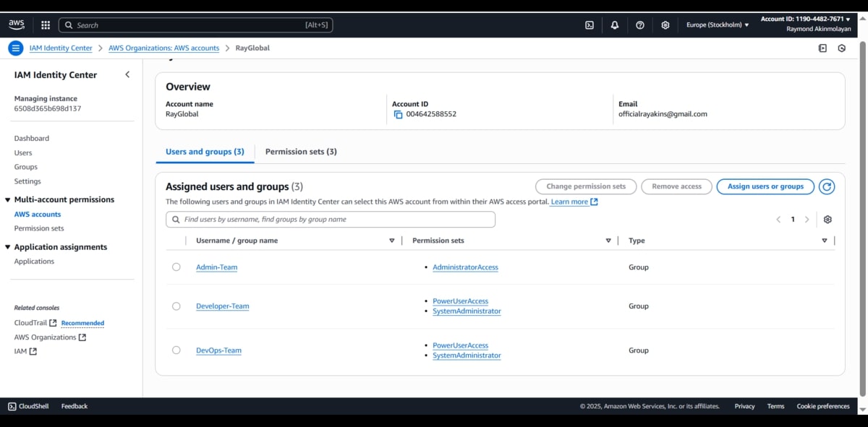Screen dimensions: 868x427
Task: Open Dashboard in the sidebar
Action: point(32,138)
